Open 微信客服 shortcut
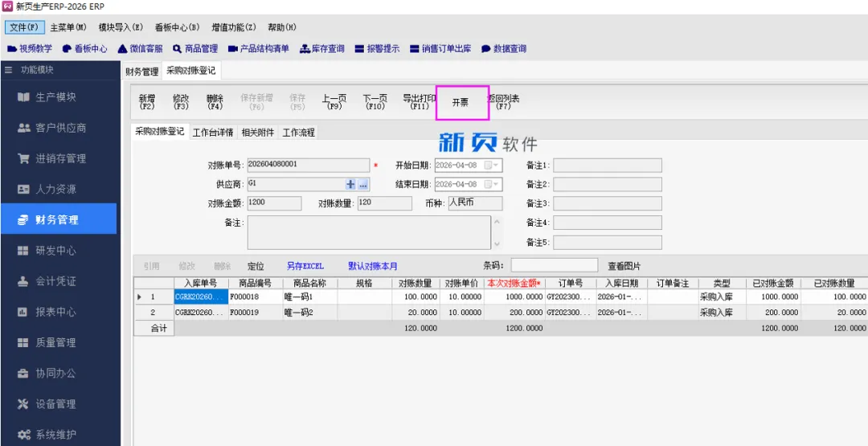 140,49
